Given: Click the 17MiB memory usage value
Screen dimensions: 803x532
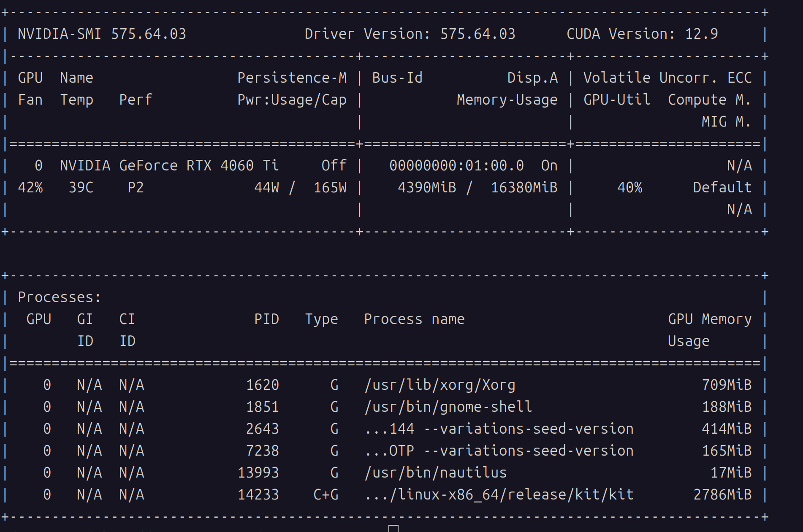Looking at the screenshot, I should pos(731,473).
